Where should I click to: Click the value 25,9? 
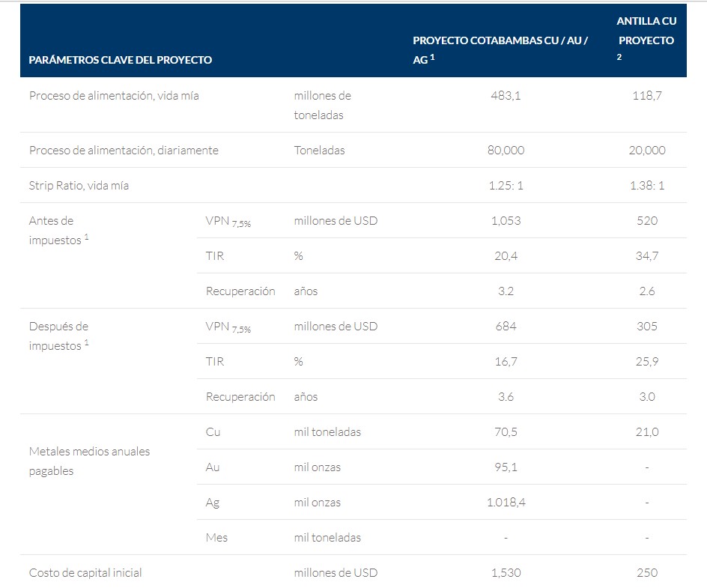click(647, 361)
